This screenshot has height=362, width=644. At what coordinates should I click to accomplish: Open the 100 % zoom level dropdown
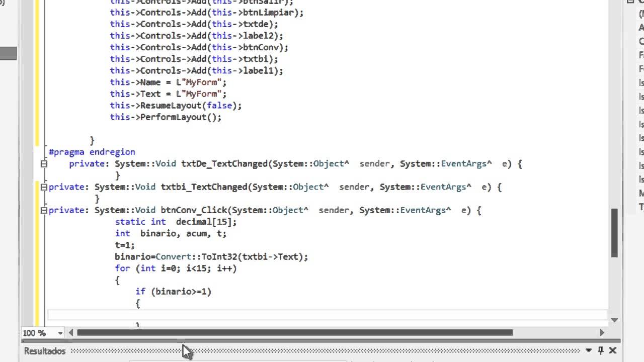(60, 333)
